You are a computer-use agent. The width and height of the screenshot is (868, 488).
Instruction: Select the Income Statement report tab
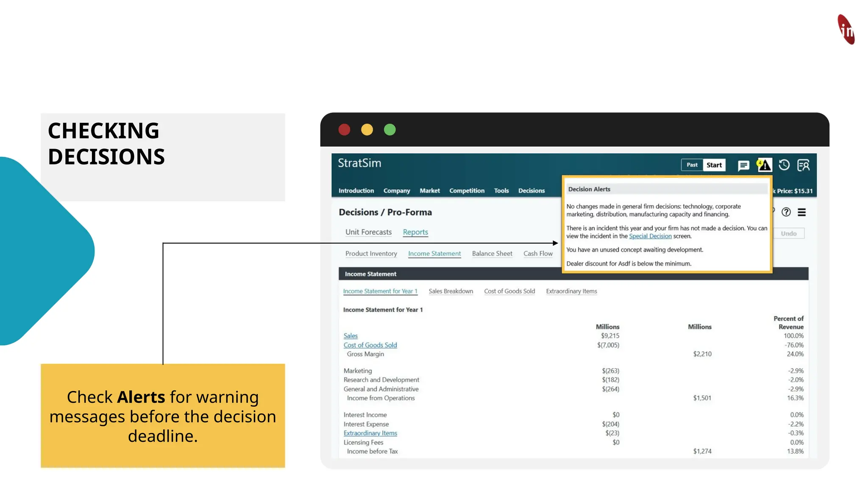(x=434, y=253)
